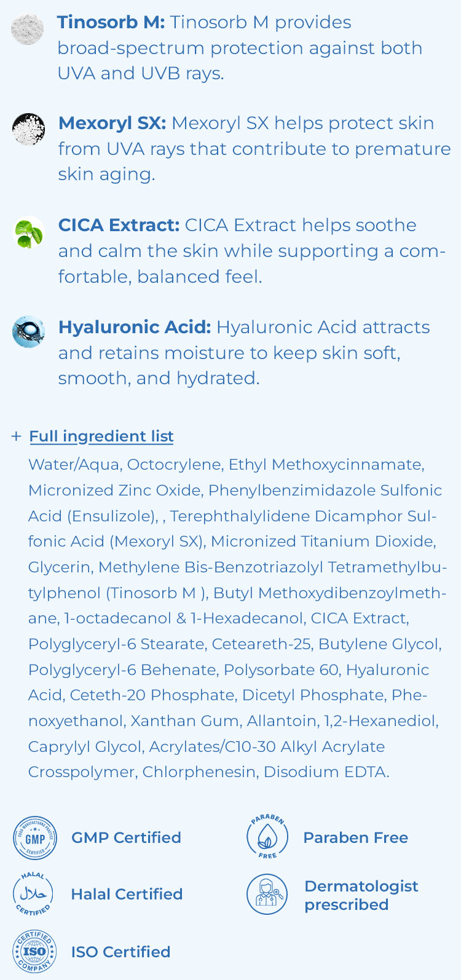The width and height of the screenshot is (461, 980).
Task: Select the Tinosorb M heading
Action: pyautogui.click(x=111, y=23)
